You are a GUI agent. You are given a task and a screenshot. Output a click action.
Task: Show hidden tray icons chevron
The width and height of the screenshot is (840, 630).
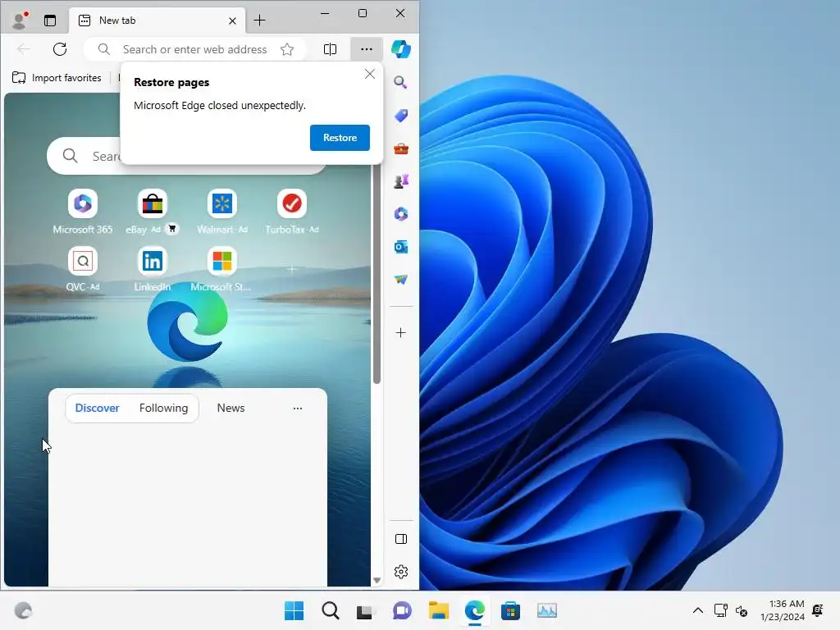[698, 610]
